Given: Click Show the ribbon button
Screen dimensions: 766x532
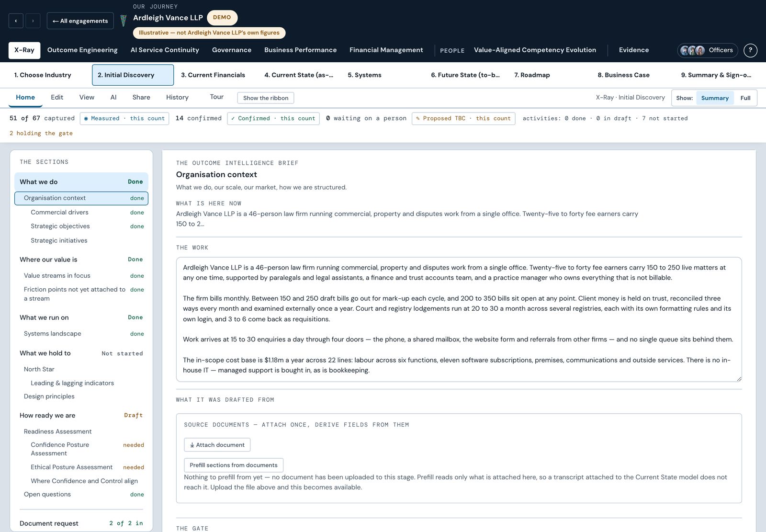Looking at the screenshot, I should click(x=266, y=98).
